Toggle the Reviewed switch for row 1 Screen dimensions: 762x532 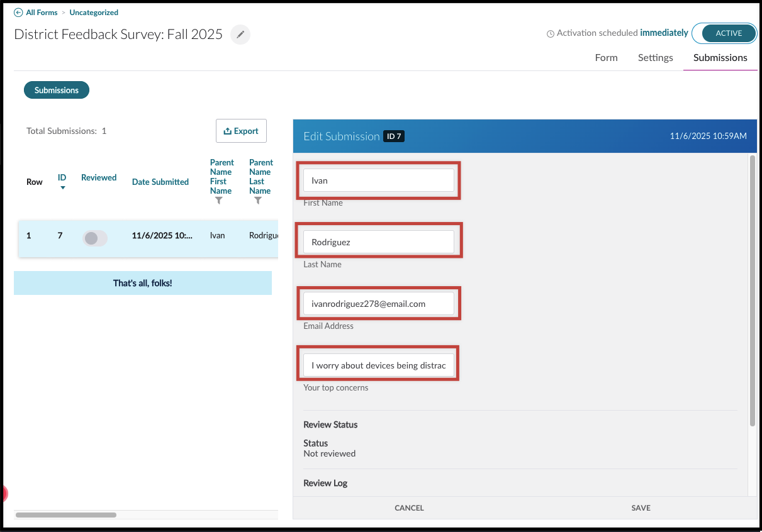tap(95, 238)
